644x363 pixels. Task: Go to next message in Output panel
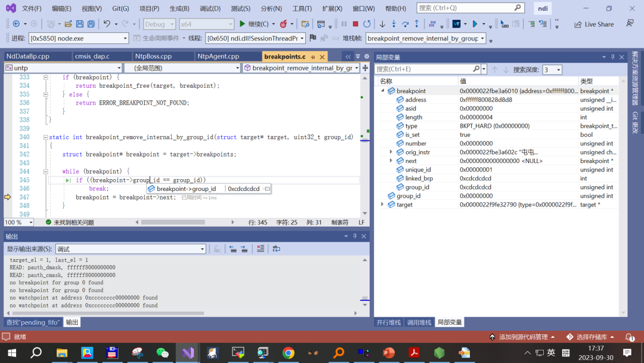pyautogui.click(x=244, y=249)
